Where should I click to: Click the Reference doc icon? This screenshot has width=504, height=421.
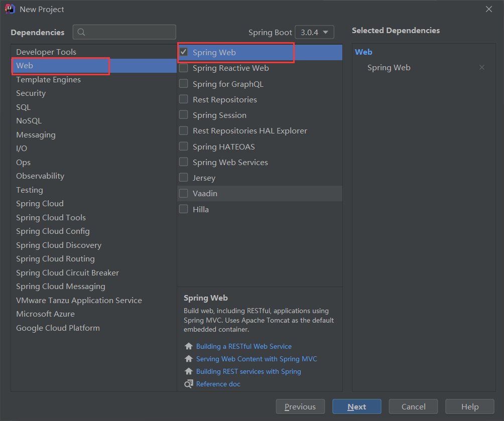(x=189, y=384)
